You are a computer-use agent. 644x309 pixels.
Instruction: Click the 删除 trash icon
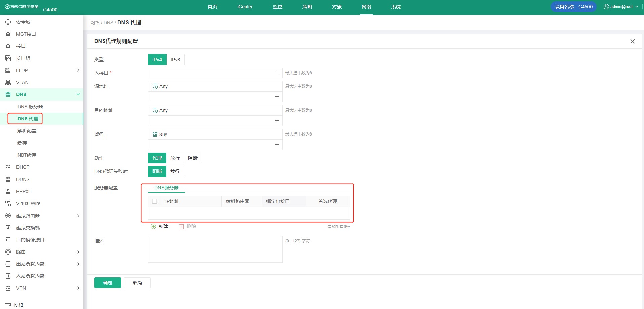[182, 226]
